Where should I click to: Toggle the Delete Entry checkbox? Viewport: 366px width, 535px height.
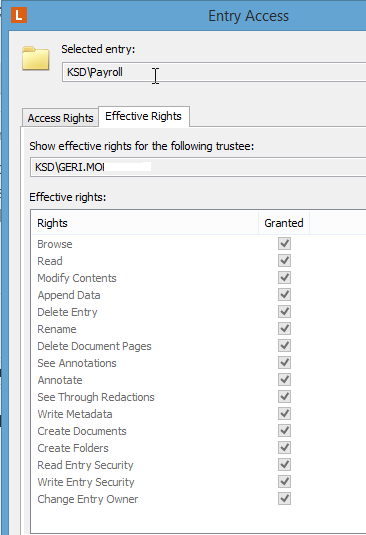click(x=284, y=312)
